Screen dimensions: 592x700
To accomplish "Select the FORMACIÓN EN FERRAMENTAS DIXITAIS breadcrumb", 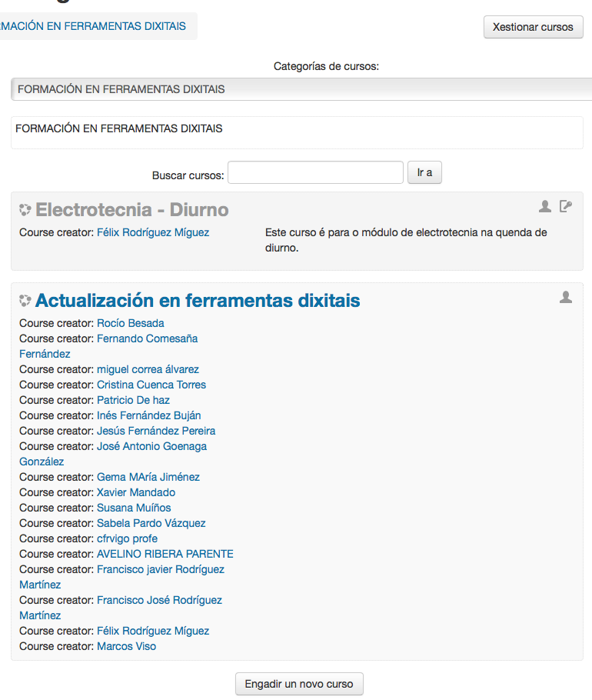I will coord(95,26).
